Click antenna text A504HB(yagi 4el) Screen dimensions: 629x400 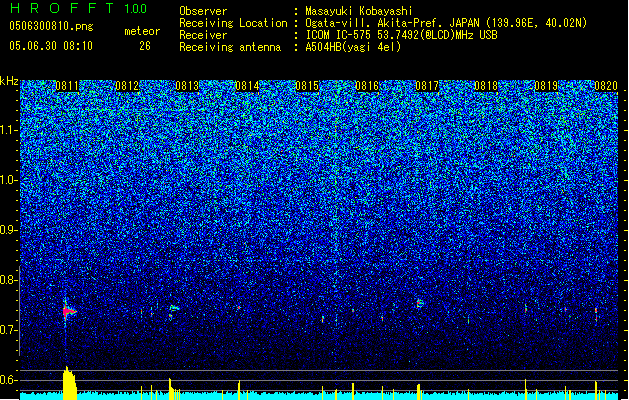tap(353, 47)
